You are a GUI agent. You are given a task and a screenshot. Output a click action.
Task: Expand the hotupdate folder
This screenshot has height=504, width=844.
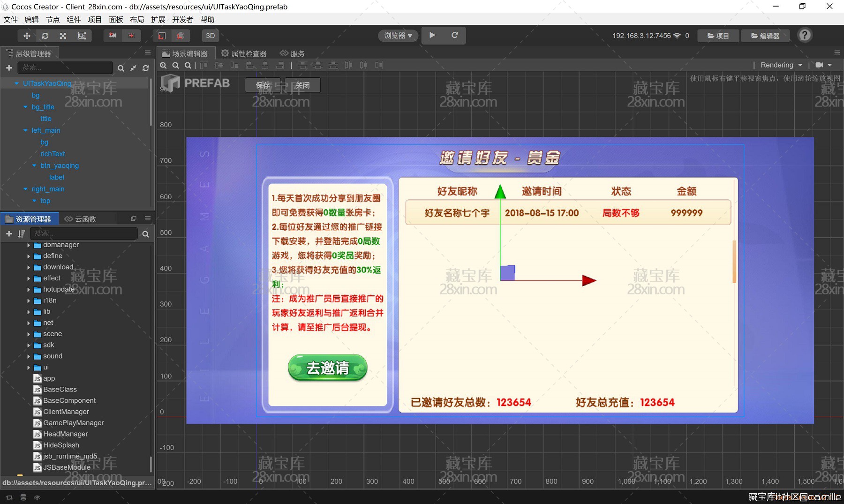pos(28,289)
